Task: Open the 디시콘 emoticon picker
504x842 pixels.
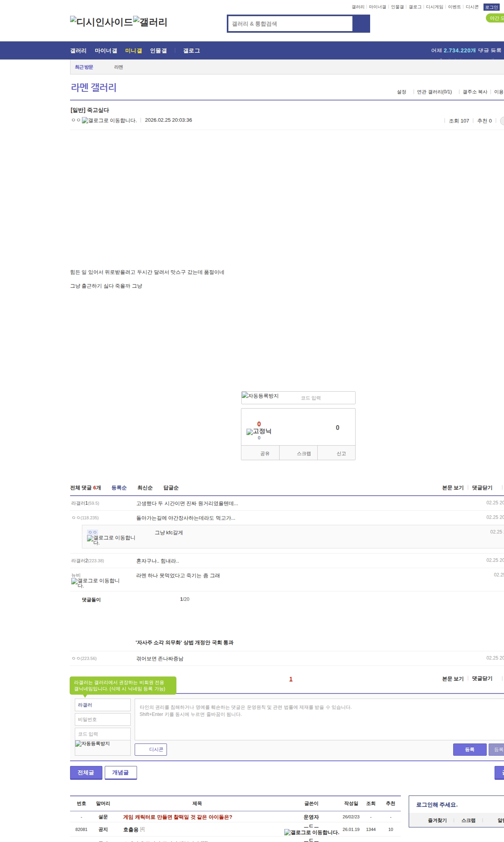Action: pyautogui.click(x=151, y=749)
